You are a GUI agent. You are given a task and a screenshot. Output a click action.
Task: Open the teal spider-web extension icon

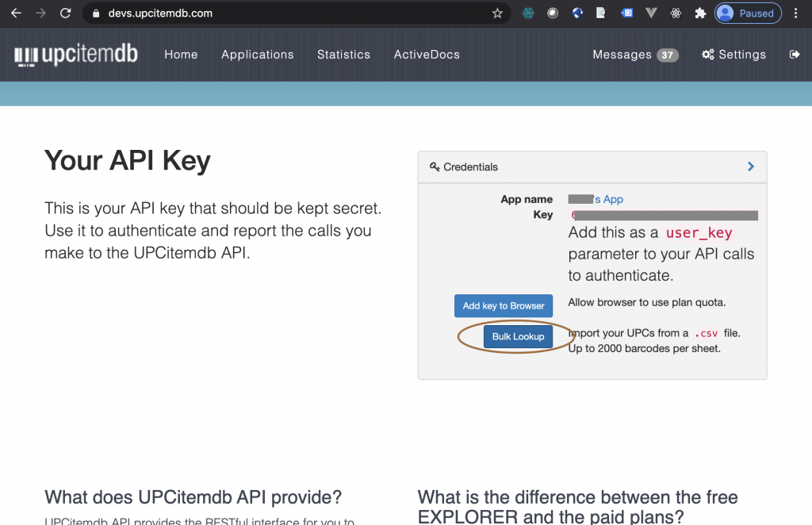[x=528, y=13]
